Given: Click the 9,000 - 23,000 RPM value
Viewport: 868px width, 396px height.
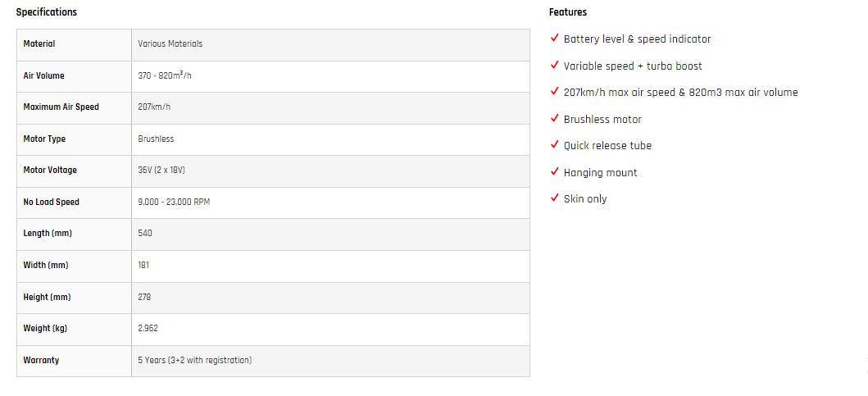Looking at the screenshot, I should (x=174, y=203).
